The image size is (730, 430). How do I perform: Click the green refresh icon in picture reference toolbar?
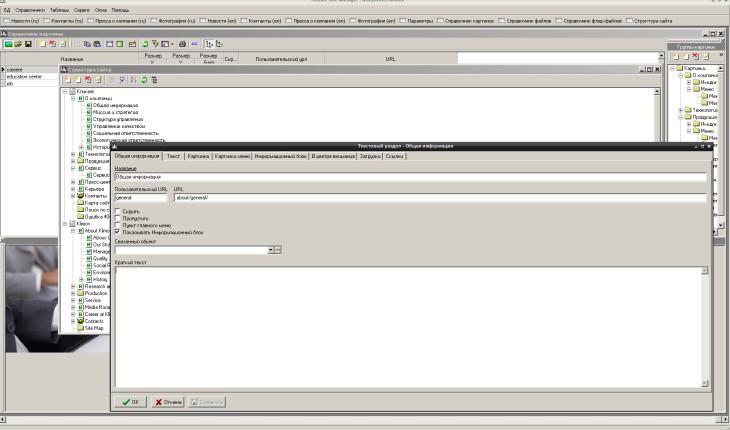click(x=145, y=44)
